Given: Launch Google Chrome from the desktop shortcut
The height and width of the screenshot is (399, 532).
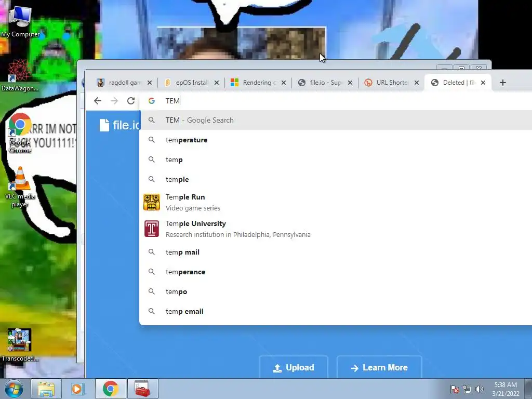Looking at the screenshot, I should (20, 134).
